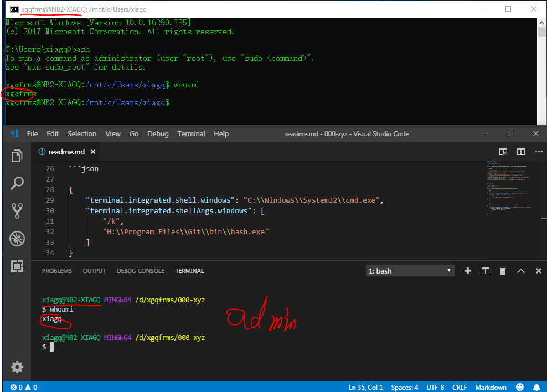Click the bash.exe path string on line 32
The image size is (547, 392).
pyautogui.click(x=185, y=231)
